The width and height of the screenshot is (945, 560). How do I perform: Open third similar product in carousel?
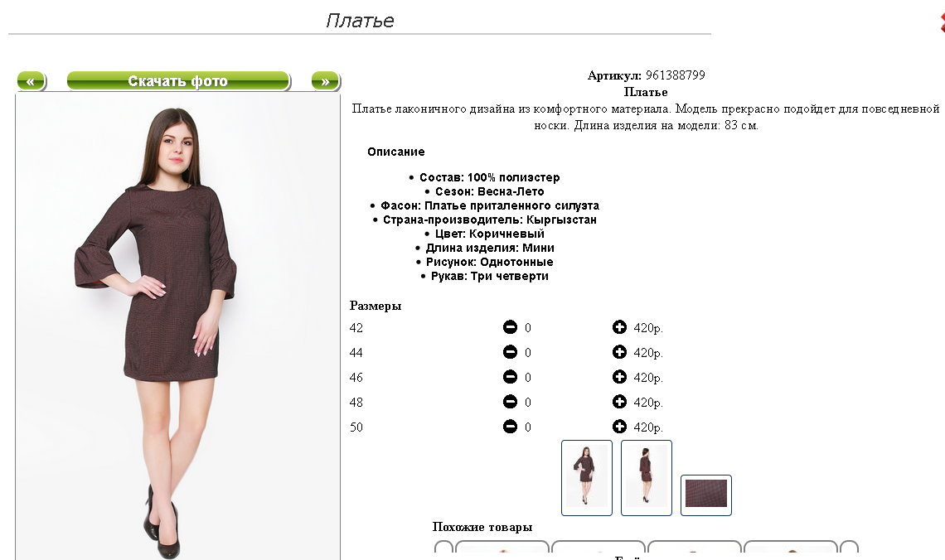point(695,547)
